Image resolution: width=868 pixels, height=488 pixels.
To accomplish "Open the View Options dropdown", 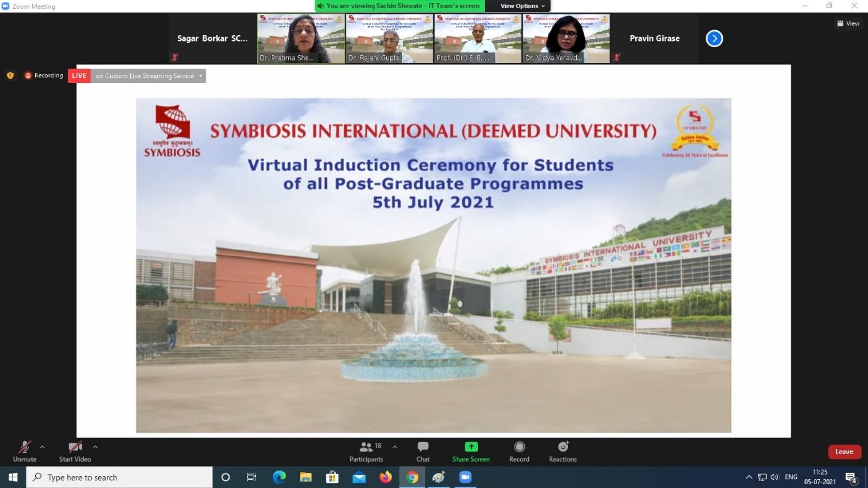I will pos(523,6).
